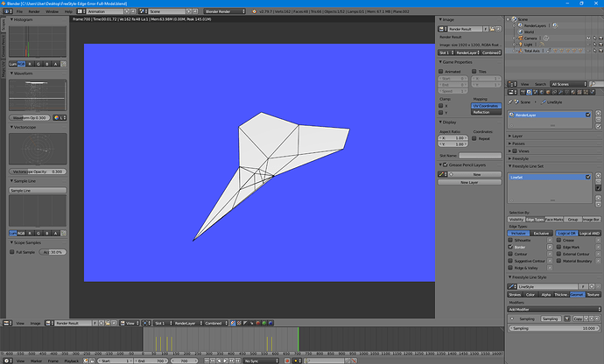Select the Exclusive edge type button

pyautogui.click(x=541, y=233)
